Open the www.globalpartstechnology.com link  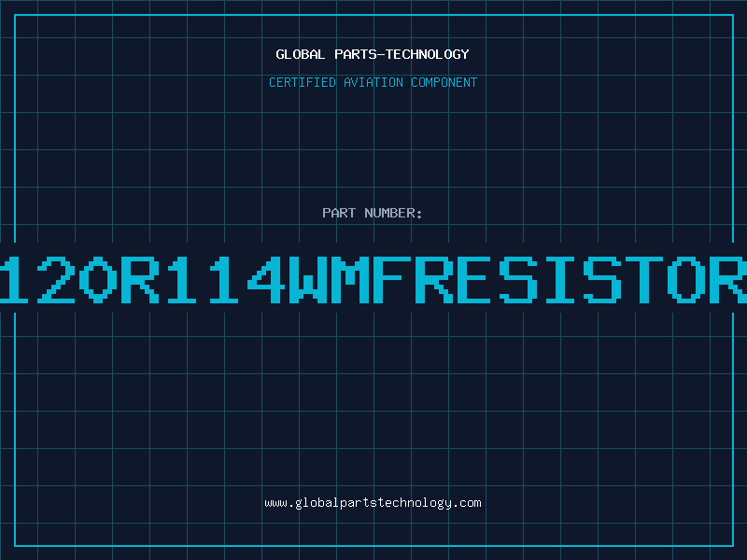(373, 503)
